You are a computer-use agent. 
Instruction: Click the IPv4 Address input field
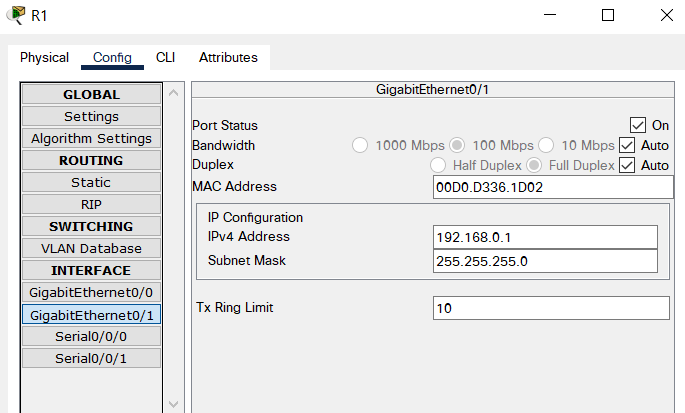coord(545,237)
